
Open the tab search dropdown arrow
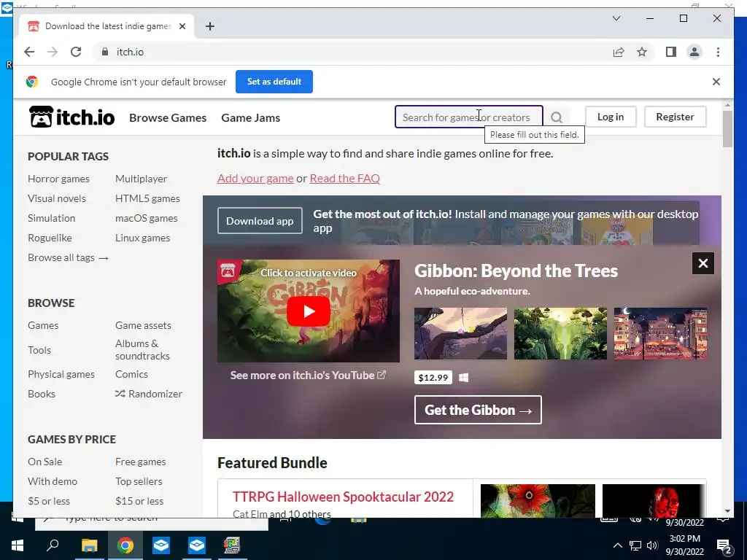pos(616,18)
